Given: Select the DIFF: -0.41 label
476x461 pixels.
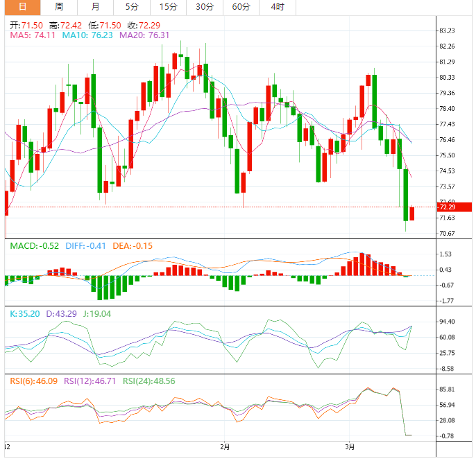Looking at the screenshot, I should point(87,246).
